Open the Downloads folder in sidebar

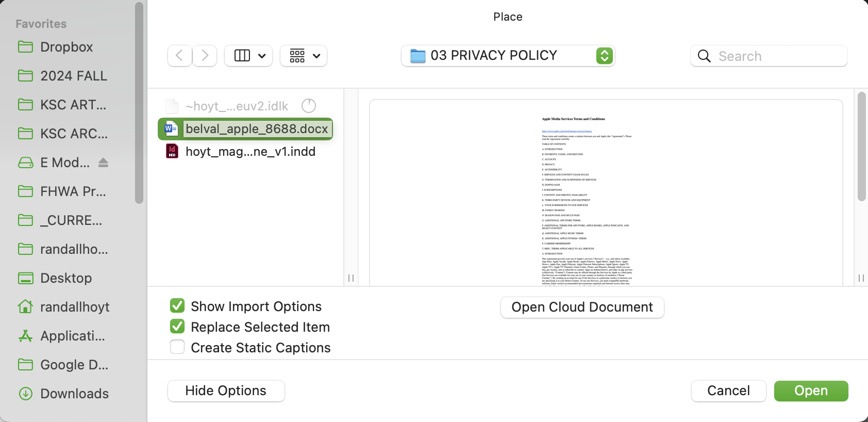coord(74,394)
